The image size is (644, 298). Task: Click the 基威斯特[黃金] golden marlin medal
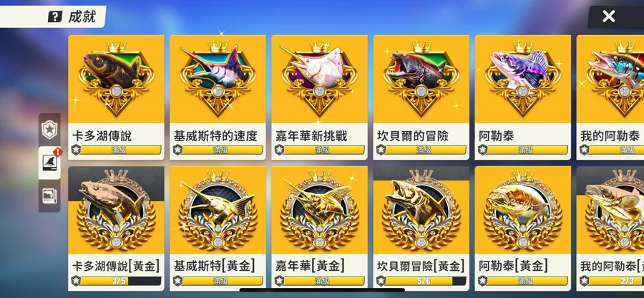coord(218,211)
